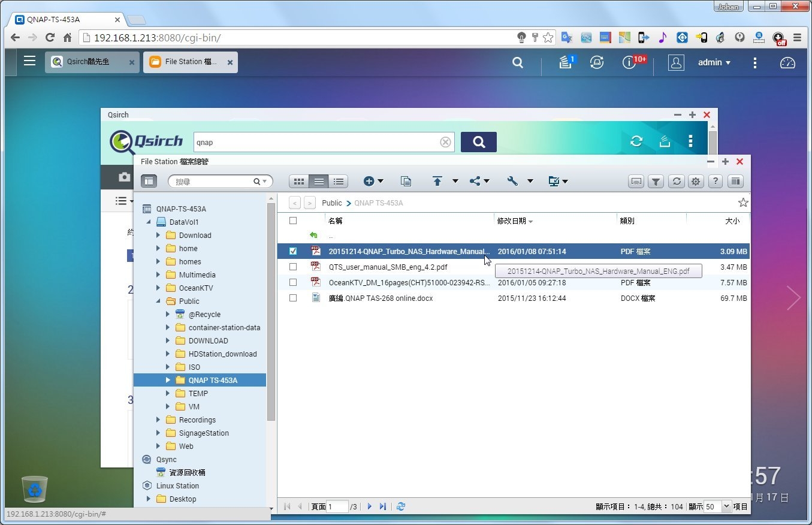Click the File Station share icon
812x525 pixels.
475,181
